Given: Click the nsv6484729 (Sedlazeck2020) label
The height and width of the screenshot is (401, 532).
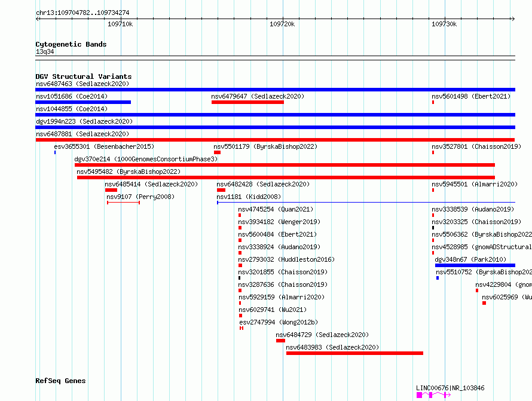Looking at the screenshot, I should click(322, 335).
